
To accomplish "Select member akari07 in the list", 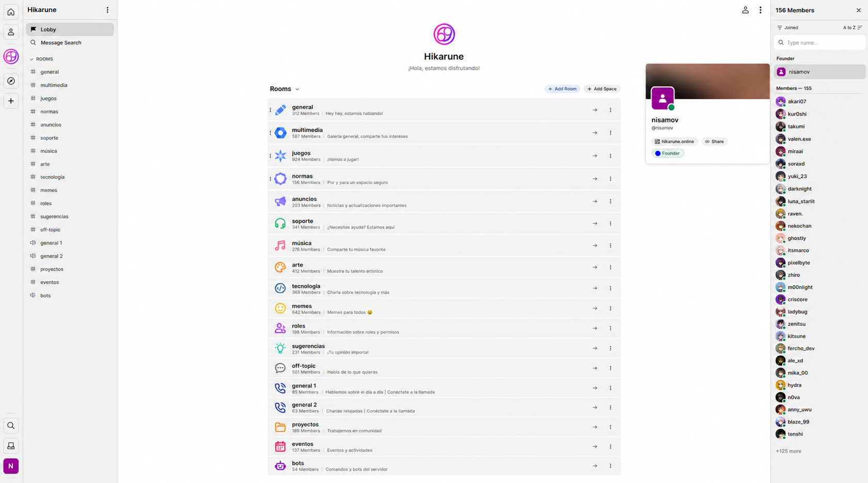I will coord(819,102).
